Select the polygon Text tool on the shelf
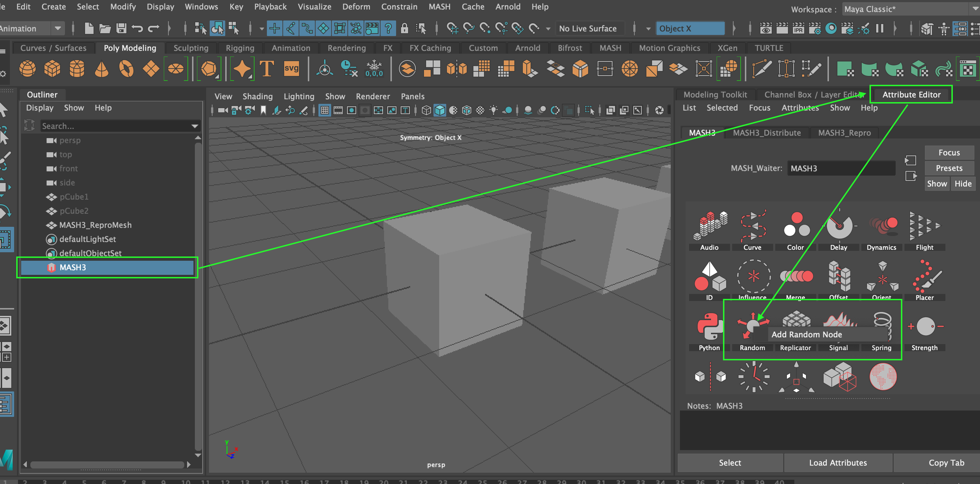This screenshot has height=484, width=980. [x=267, y=69]
